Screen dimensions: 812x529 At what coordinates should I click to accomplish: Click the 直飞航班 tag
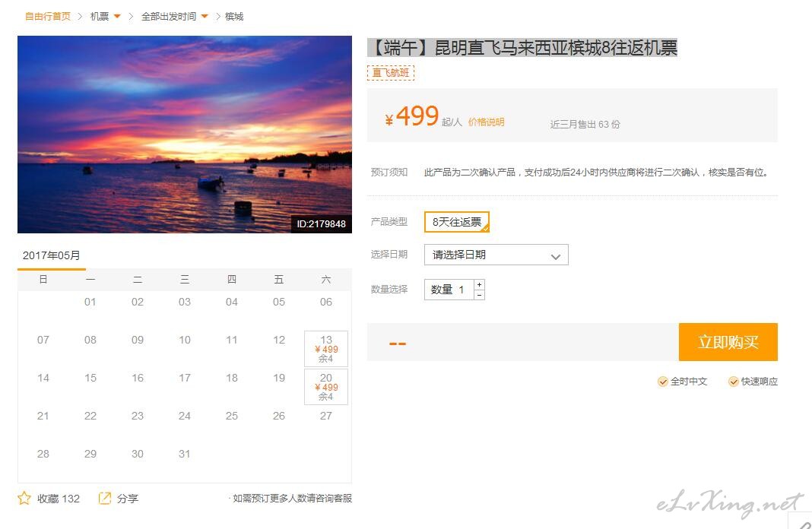tap(391, 73)
